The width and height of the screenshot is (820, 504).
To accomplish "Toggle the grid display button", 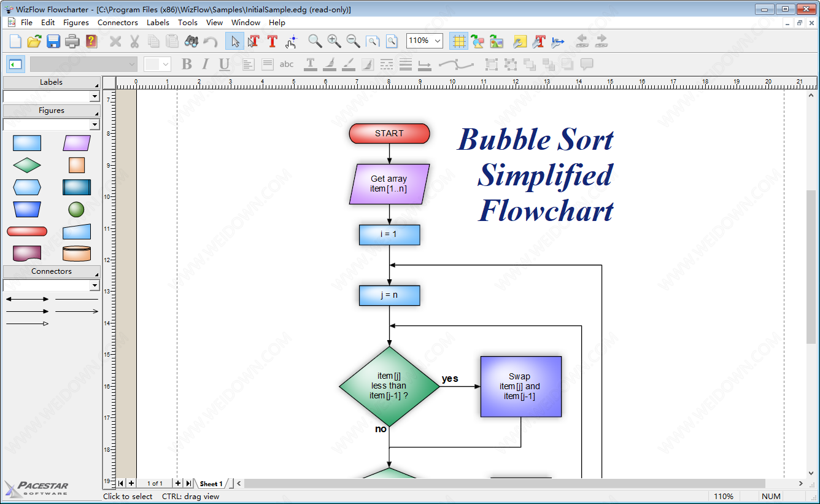I will pos(458,41).
